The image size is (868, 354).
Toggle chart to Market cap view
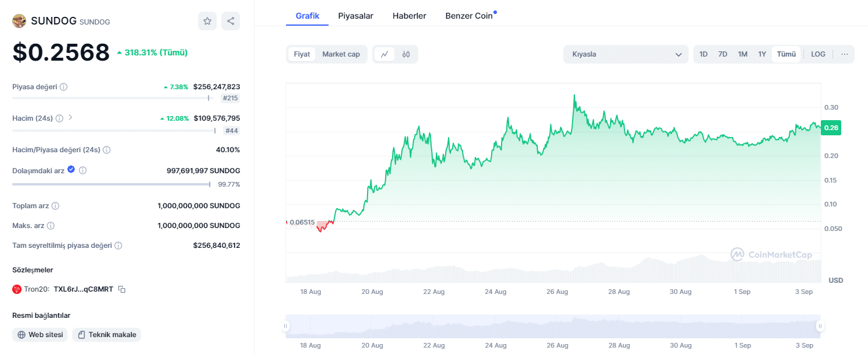pos(341,54)
